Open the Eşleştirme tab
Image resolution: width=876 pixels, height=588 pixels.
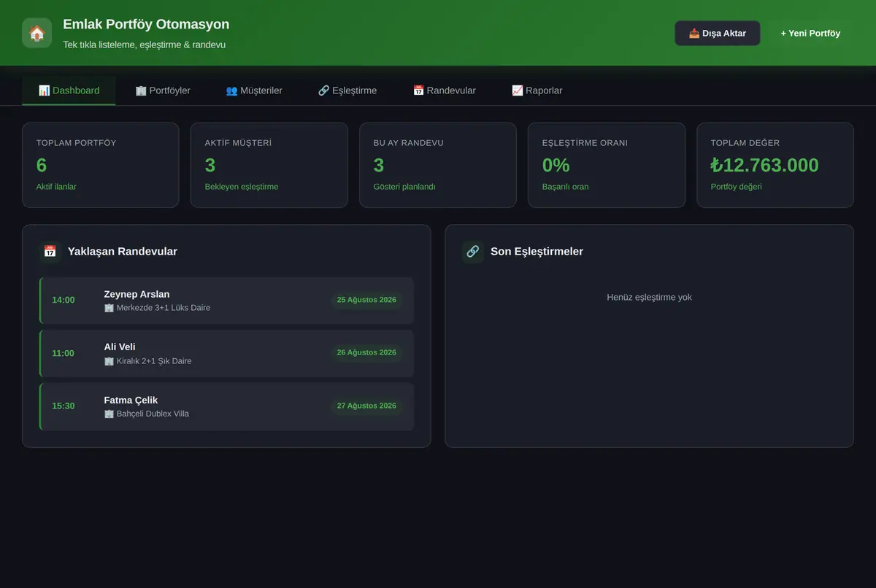[x=347, y=90]
